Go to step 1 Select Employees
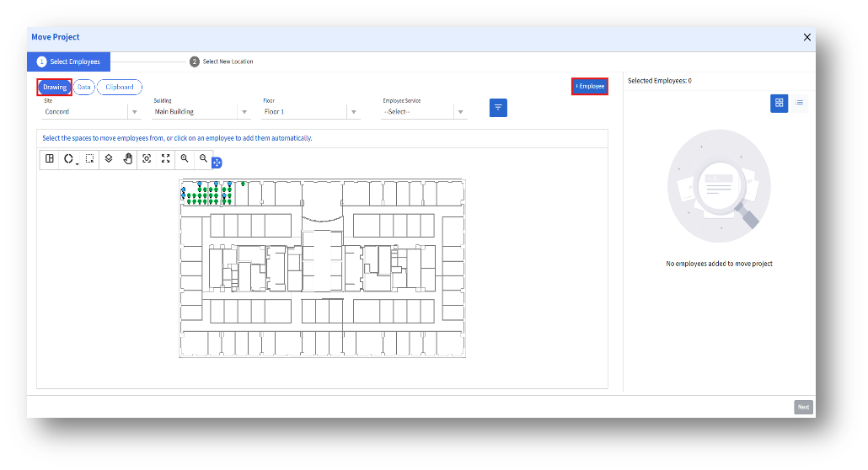This screenshot has width=868, height=470. point(68,62)
